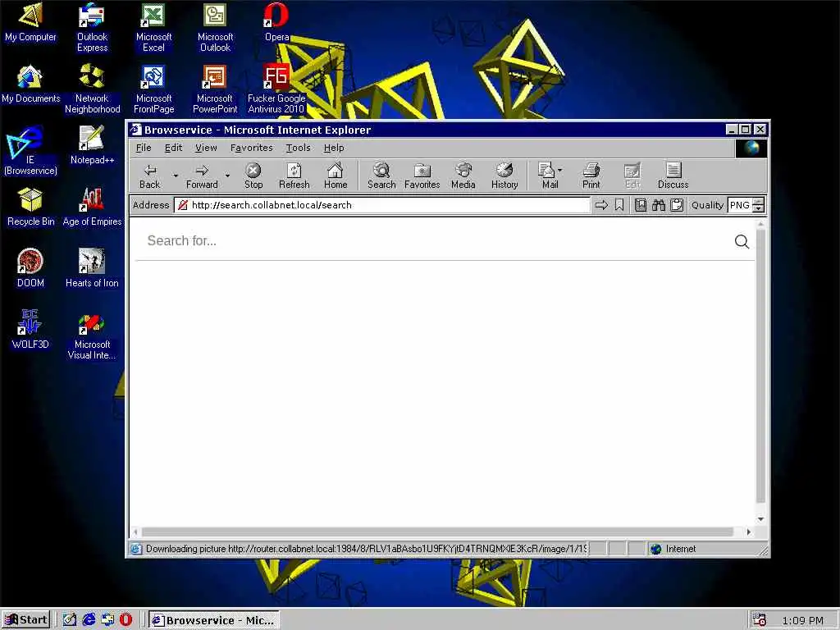Viewport: 840px width, 630px height.
Task: Decrease the Quality spinner value
Action: click(758, 209)
